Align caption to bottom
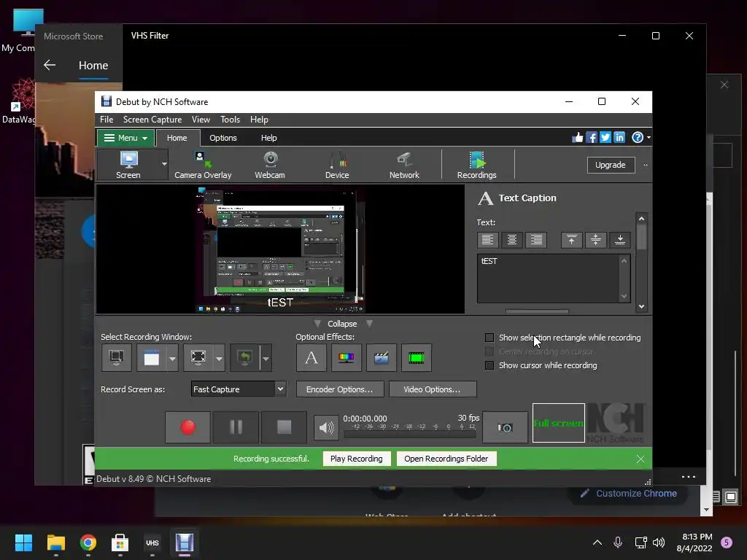747x560 pixels. point(620,240)
